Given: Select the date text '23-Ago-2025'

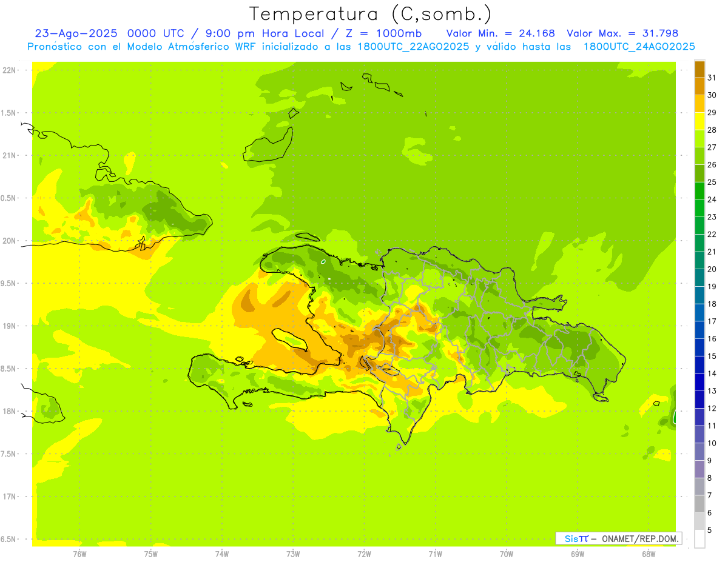Looking at the screenshot, I should pos(77,33).
